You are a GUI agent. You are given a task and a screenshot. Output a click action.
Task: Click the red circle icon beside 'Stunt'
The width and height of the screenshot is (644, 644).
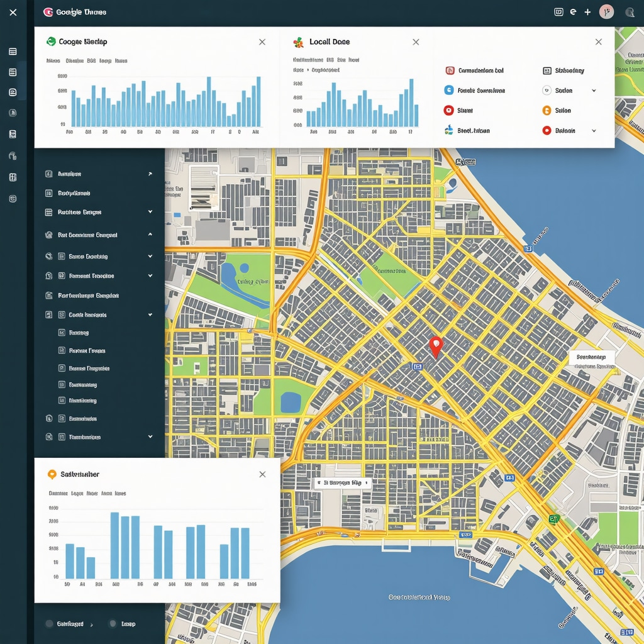[x=448, y=110]
